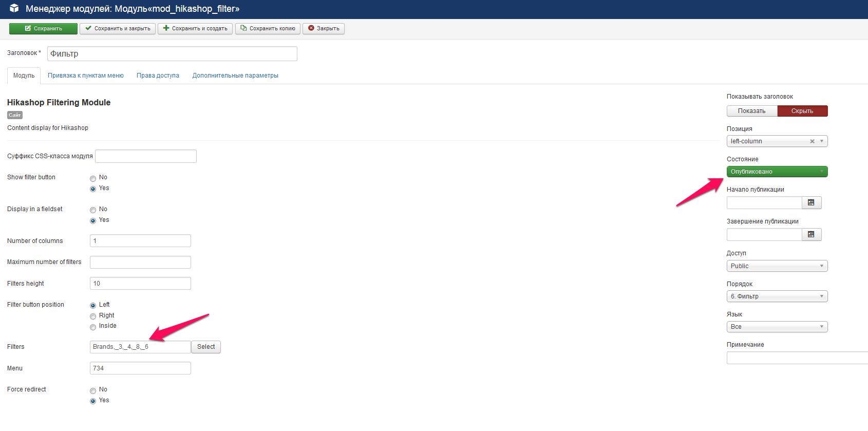This screenshot has width=868, height=431.
Task: Click the Maximum number of filters field
Action: click(x=140, y=262)
